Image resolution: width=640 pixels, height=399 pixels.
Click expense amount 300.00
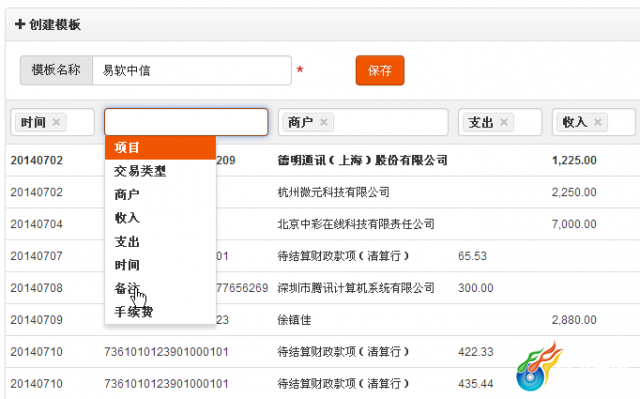click(476, 288)
